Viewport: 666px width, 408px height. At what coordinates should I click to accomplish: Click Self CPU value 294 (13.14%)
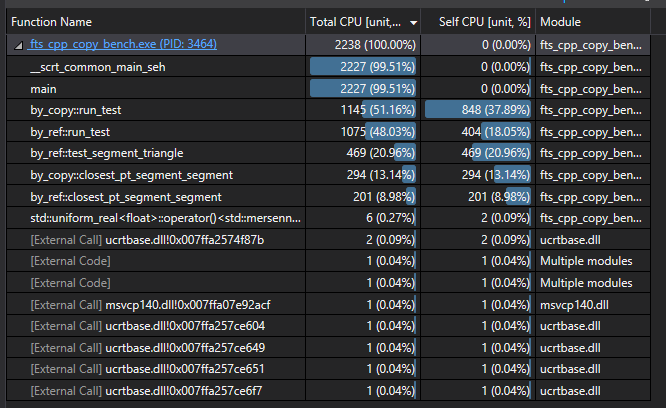[x=496, y=175]
